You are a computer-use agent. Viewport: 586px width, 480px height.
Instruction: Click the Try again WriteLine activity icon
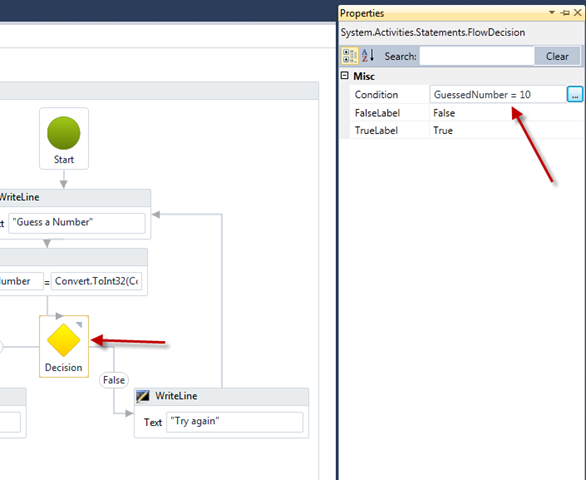coord(143,396)
